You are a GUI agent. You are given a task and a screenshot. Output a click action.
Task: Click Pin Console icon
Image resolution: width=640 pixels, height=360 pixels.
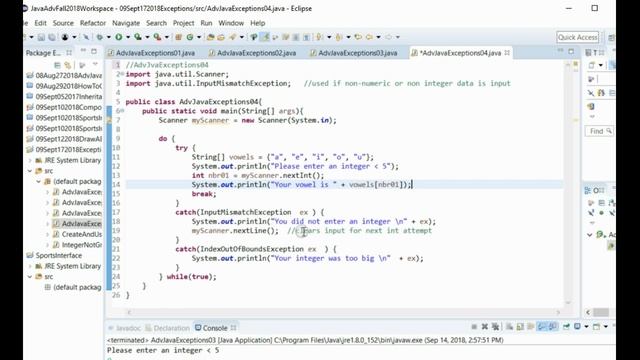point(566,327)
